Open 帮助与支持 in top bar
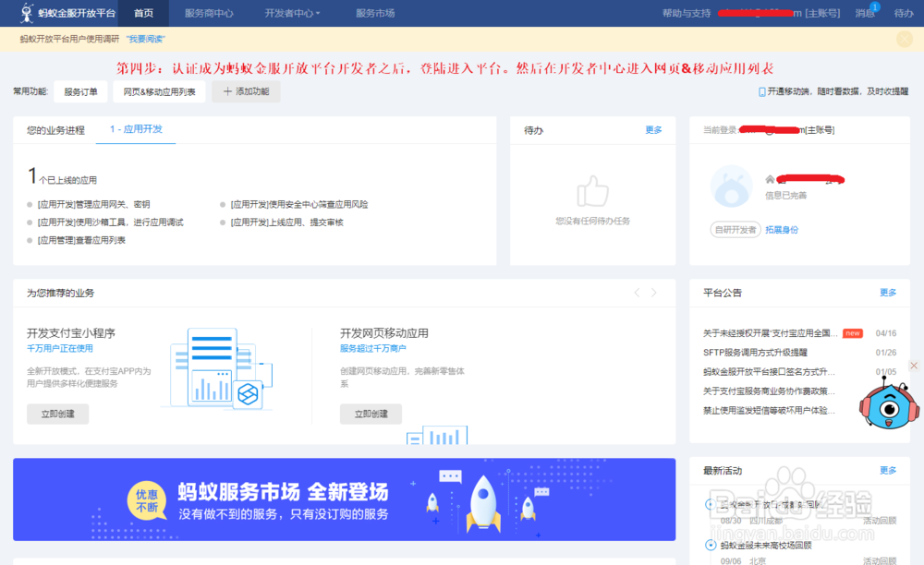This screenshot has height=565, width=924. [687, 13]
